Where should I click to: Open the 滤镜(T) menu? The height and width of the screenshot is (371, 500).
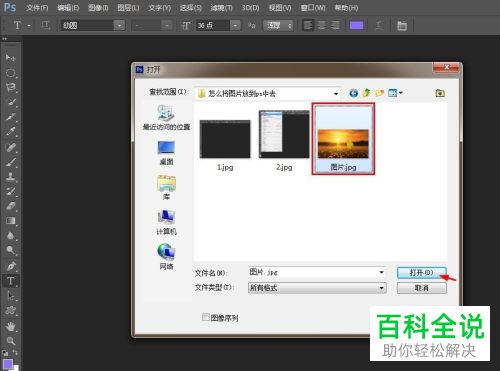(x=222, y=8)
